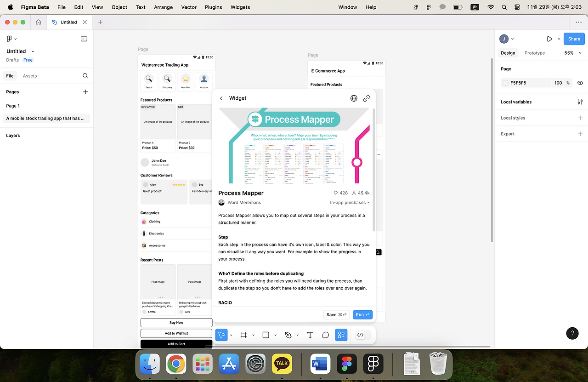
Task: Open the Help question mark button
Action: pyautogui.click(x=572, y=334)
